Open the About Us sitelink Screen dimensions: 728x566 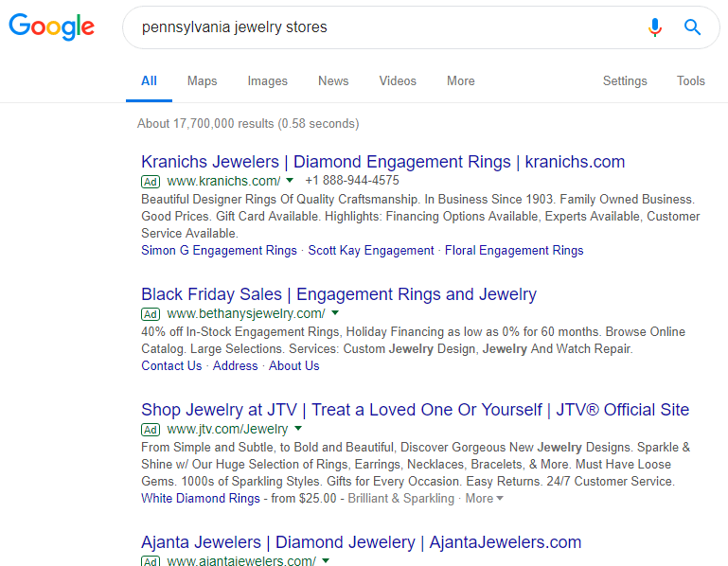pos(293,366)
